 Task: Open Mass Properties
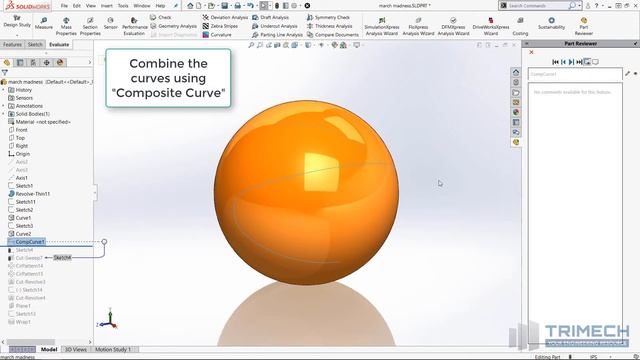[66, 26]
